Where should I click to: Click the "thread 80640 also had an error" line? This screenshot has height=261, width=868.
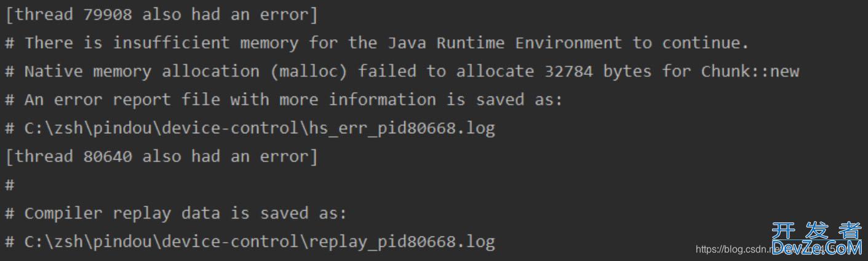[161, 157]
